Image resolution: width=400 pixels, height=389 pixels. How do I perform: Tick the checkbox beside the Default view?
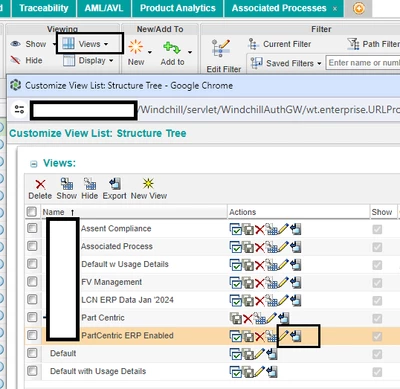point(32,353)
